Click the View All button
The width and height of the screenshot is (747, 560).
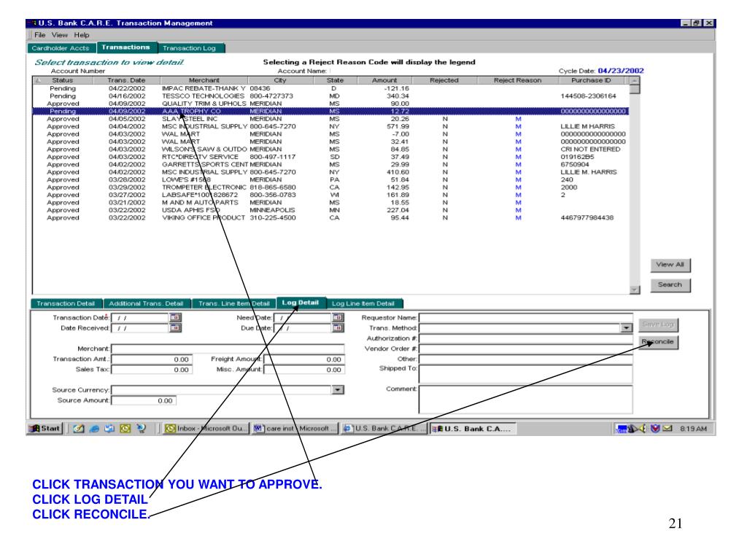tap(670, 265)
